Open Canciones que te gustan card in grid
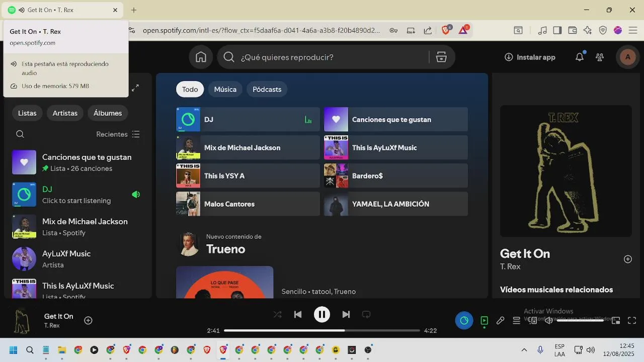The image size is (644, 362). point(396,119)
